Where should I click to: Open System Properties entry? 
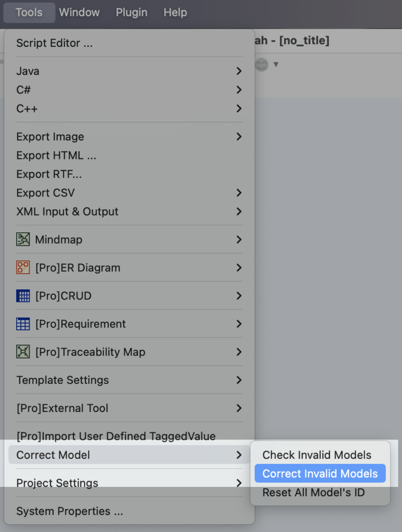pyautogui.click(x=70, y=511)
